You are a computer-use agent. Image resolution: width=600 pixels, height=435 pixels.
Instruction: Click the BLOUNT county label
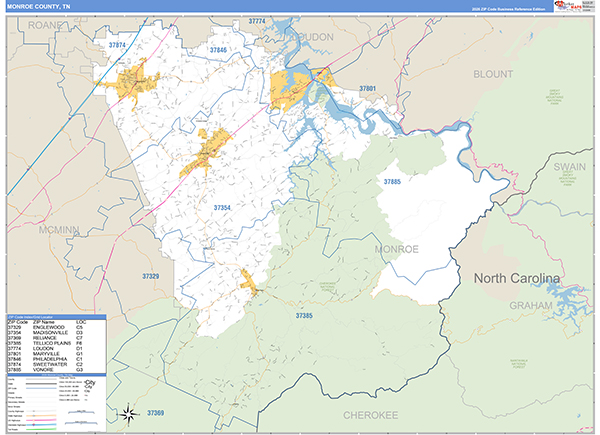493,74
